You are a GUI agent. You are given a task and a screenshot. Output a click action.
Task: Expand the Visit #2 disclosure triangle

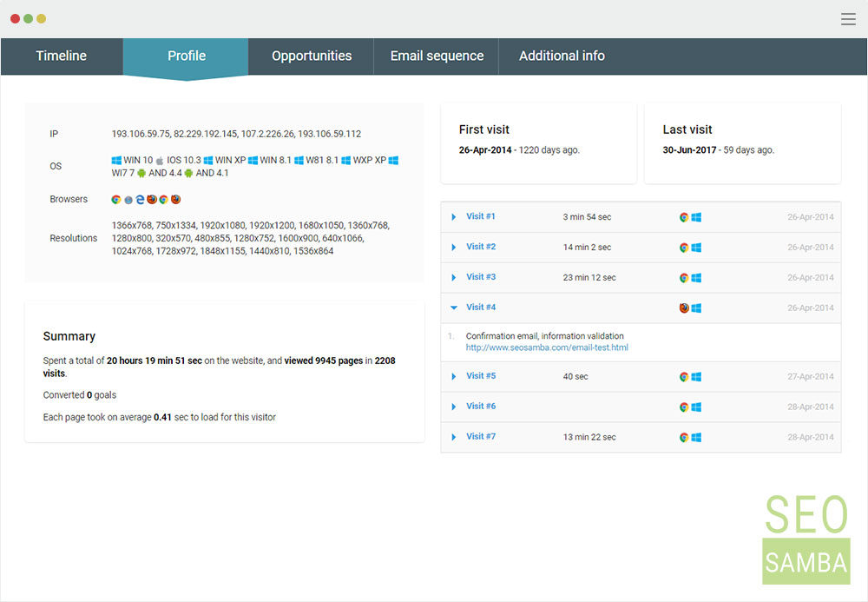pos(454,248)
